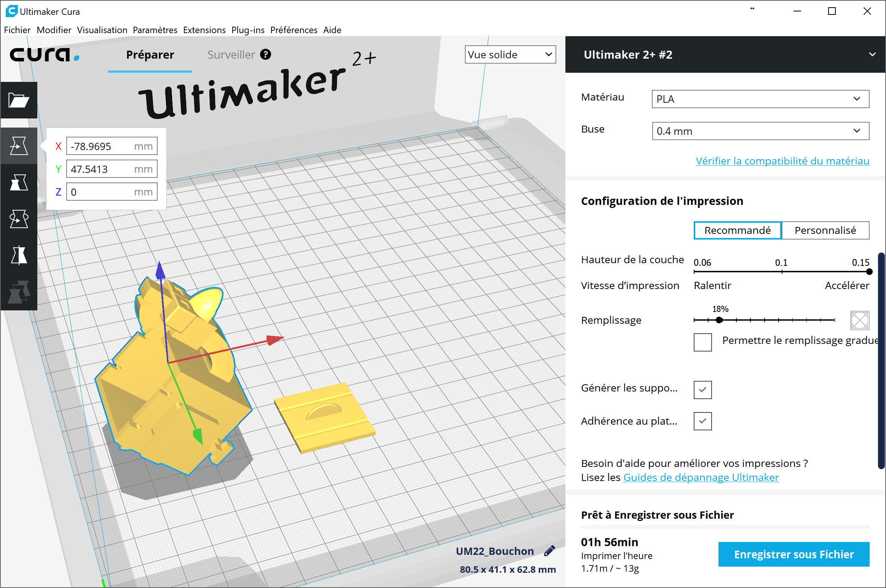886x588 pixels.
Task: Open the Aide menu
Action: point(332,30)
